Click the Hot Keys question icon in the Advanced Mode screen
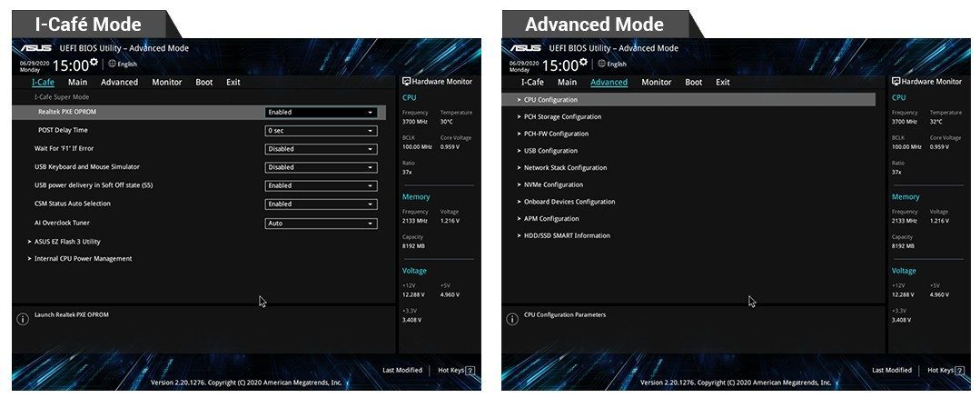This screenshot has width=980, height=398. pos(960,371)
